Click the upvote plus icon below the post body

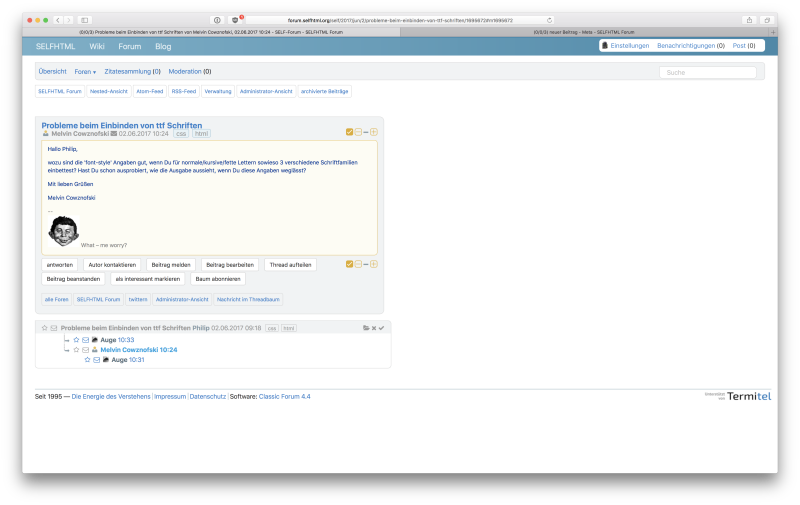(x=374, y=264)
